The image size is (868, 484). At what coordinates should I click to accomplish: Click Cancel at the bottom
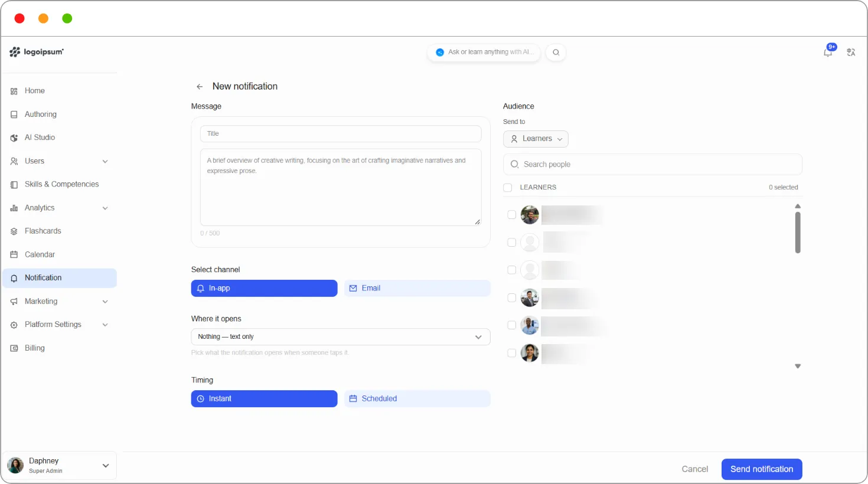coord(694,469)
